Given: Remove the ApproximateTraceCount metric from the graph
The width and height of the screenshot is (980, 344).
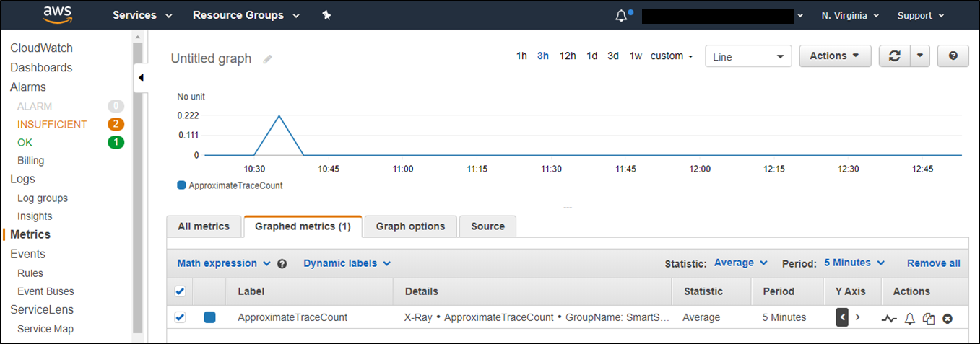Looking at the screenshot, I should (948, 318).
